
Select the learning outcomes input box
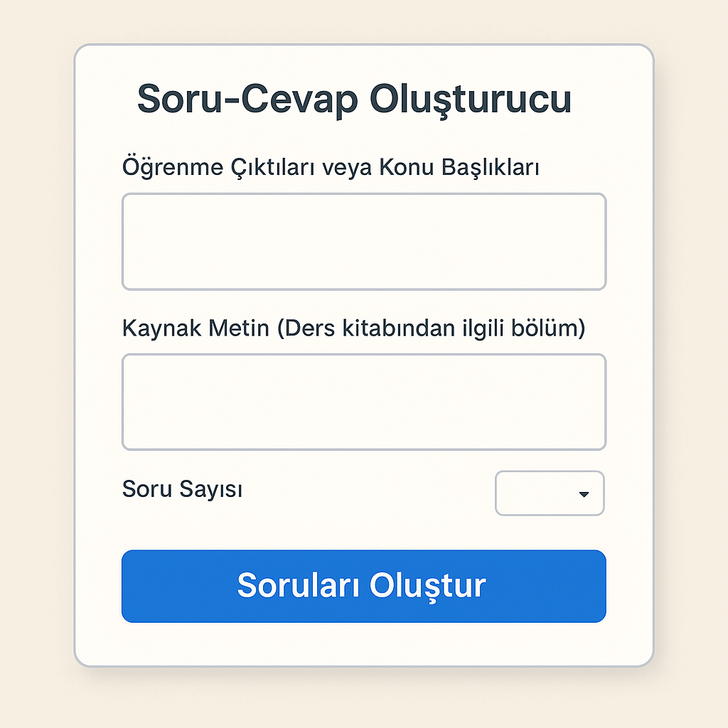(x=363, y=242)
